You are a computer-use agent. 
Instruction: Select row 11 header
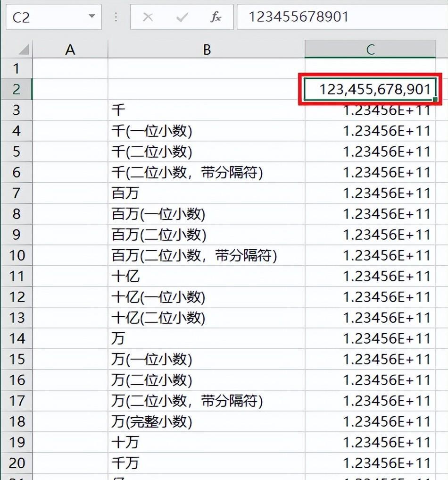pos(16,276)
